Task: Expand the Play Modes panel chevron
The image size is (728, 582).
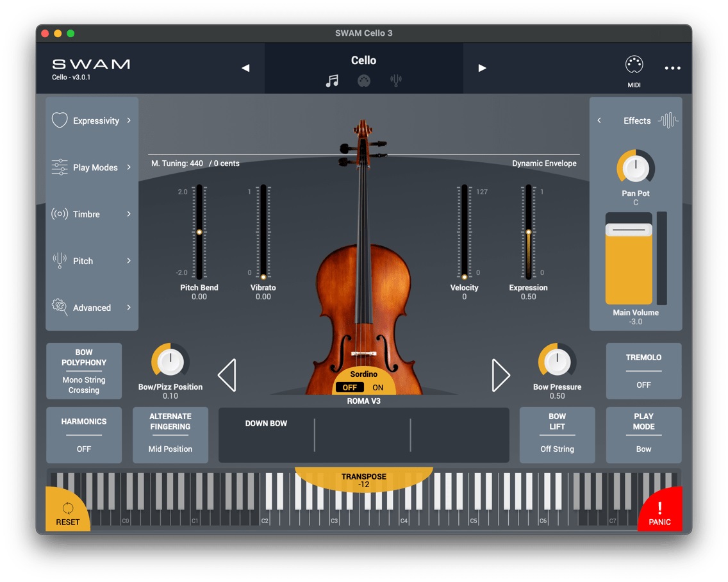Action: click(x=129, y=167)
